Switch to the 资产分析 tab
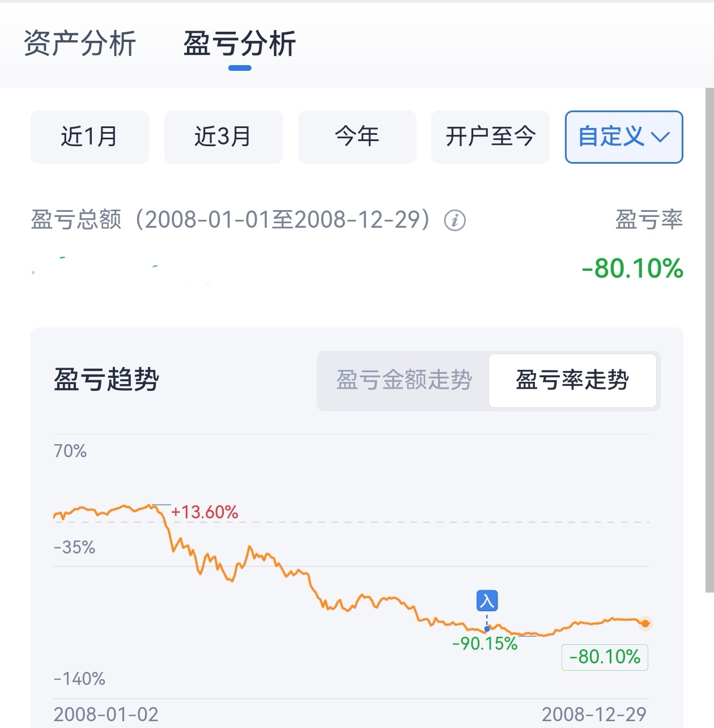Viewport: 714px width, 728px height. click(80, 44)
